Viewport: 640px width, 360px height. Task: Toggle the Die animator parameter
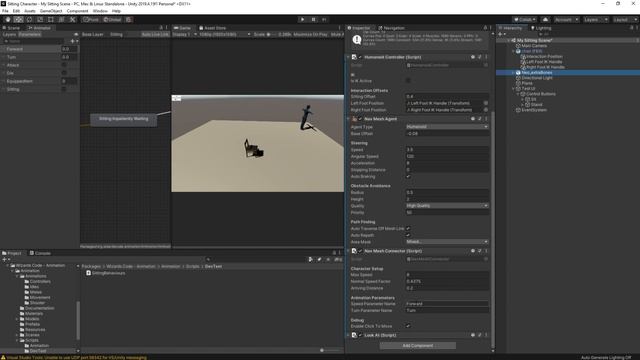(64, 73)
